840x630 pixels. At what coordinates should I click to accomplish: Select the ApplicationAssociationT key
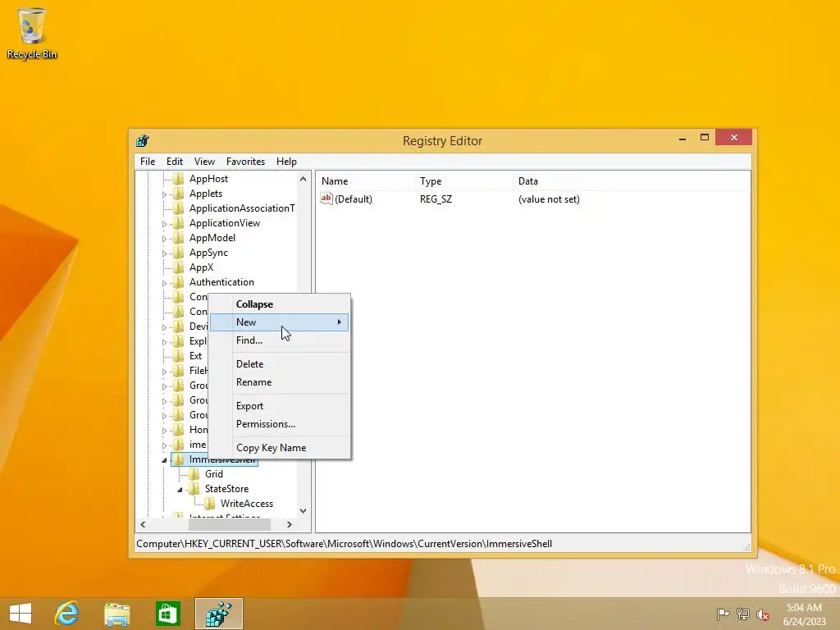click(242, 208)
